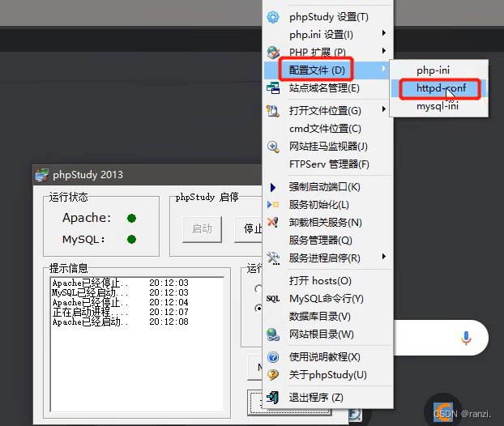Open 打开 hosts(O) menu entry

[328, 281]
